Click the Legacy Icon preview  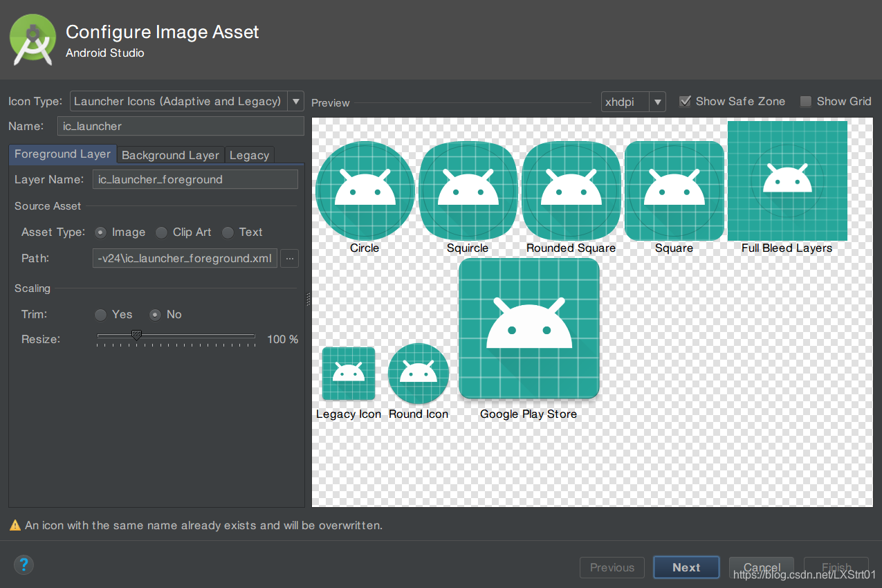tap(349, 373)
